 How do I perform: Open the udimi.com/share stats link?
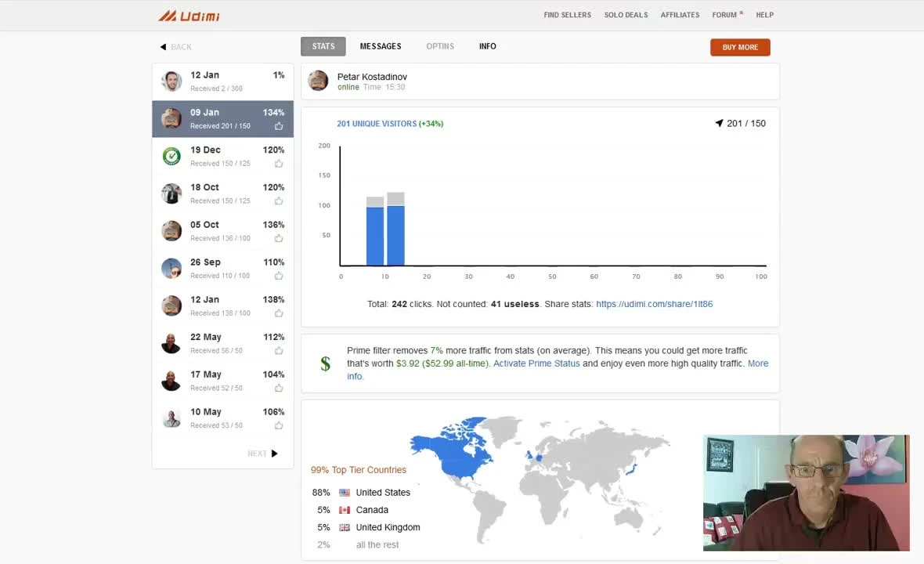[x=654, y=304]
